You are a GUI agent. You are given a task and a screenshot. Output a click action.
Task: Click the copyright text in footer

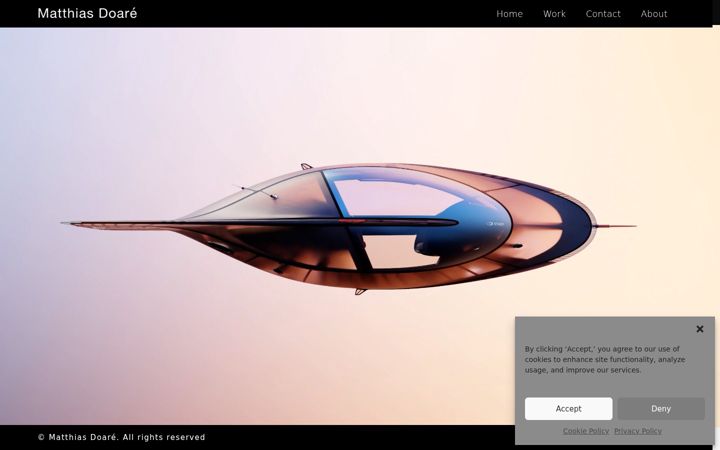[121, 437]
